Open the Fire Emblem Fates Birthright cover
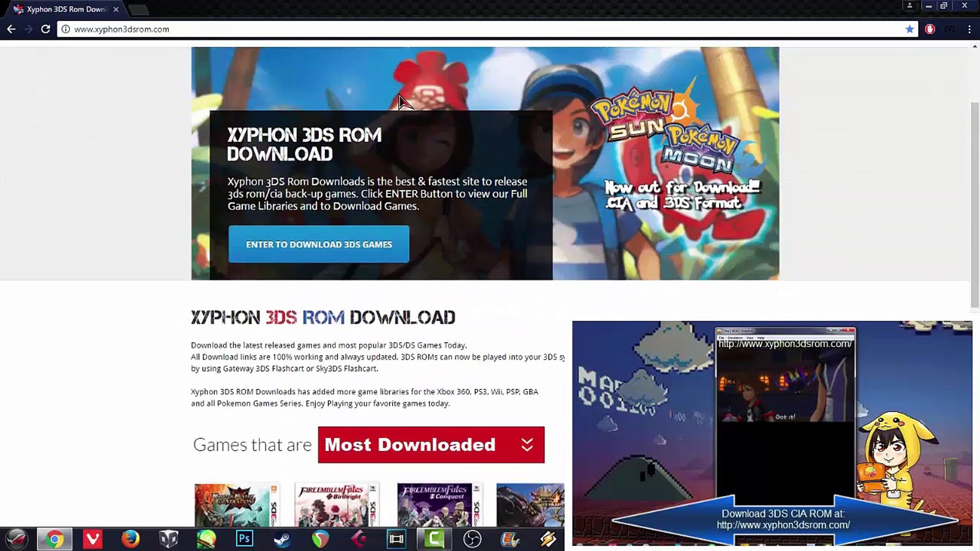Screen dimensions: 980x551 point(336,505)
